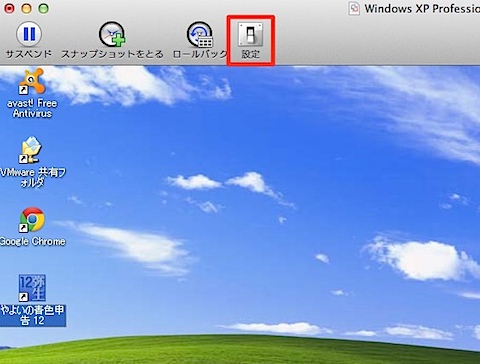Close the window with red button
Viewport: 480px width, 364px height.
9,8
